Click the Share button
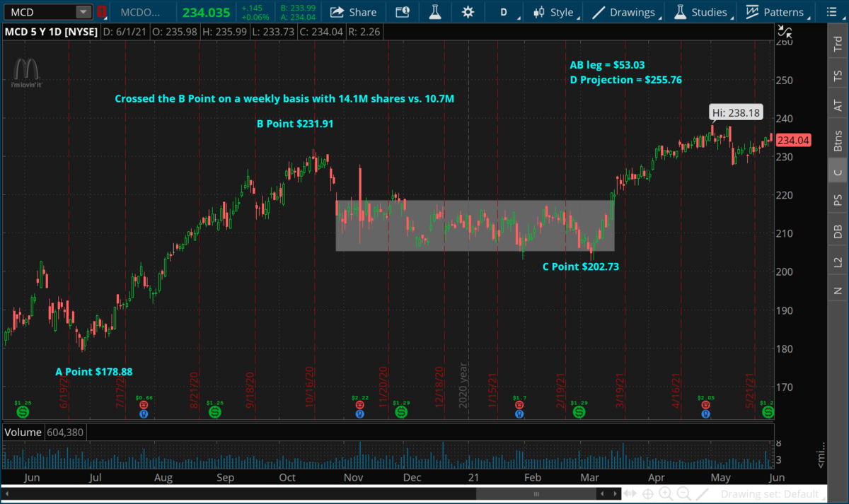 (354, 12)
